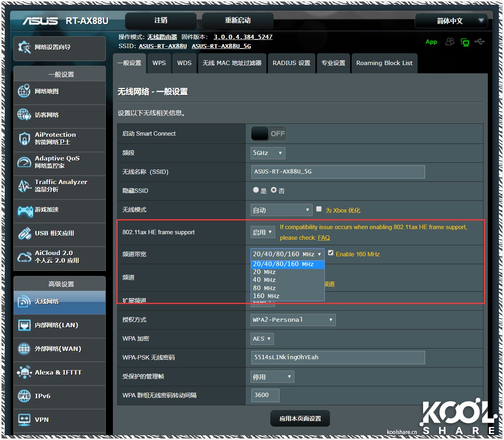The width and height of the screenshot is (504, 440).
Task: Click the AiCloud 2.0 cloud icon
Action: pyautogui.click(x=24, y=257)
